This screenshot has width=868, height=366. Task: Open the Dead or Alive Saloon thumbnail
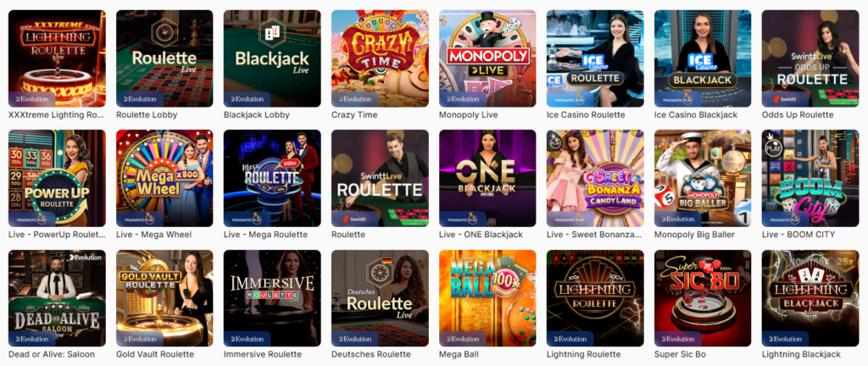pyautogui.click(x=57, y=298)
